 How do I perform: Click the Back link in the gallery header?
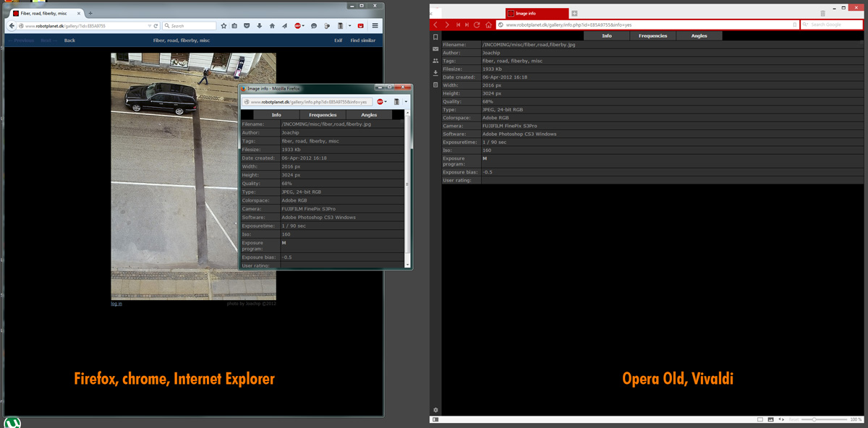click(69, 40)
